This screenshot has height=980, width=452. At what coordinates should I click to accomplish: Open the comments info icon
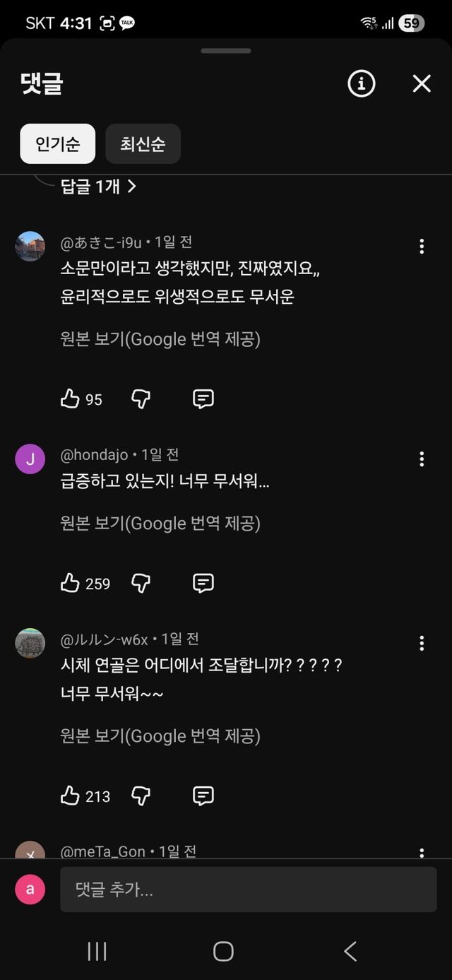361,84
